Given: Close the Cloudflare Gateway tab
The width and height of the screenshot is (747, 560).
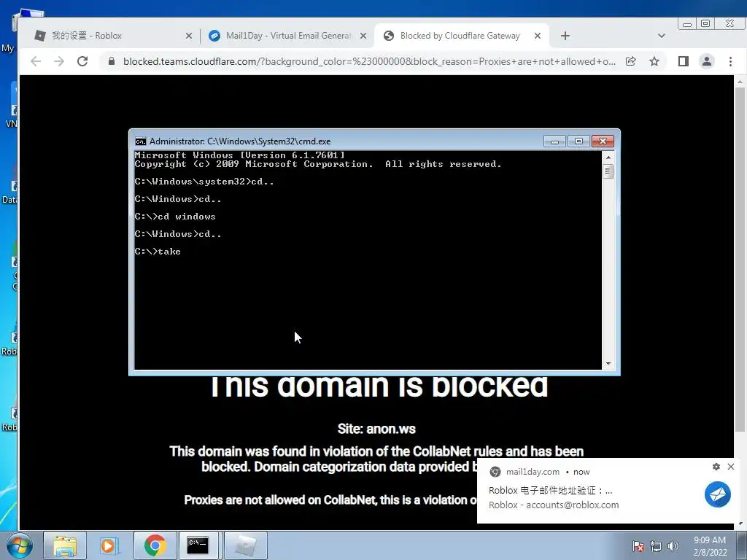Looking at the screenshot, I should pos(538,36).
